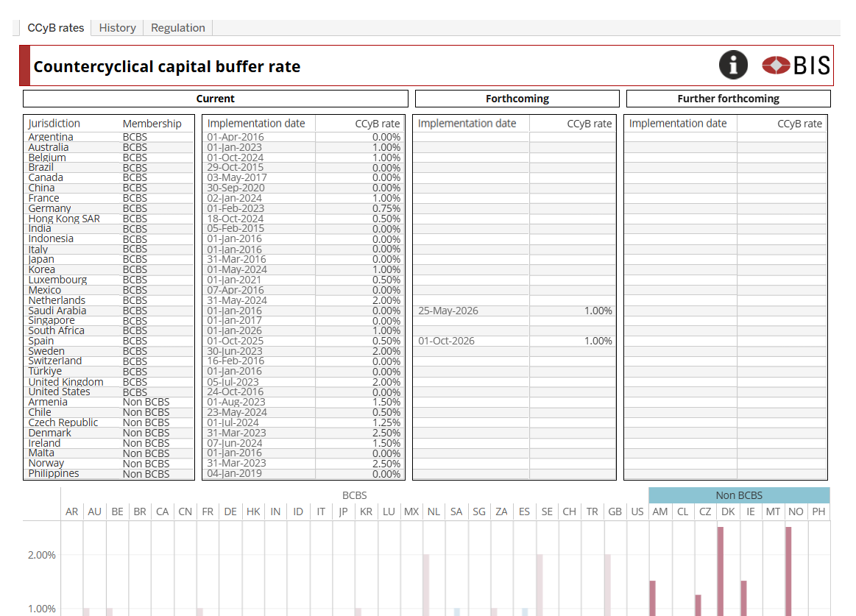The width and height of the screenshot is (856, 616).
Task: Select the Spain jurisdiction row
Action: point(109,341)
